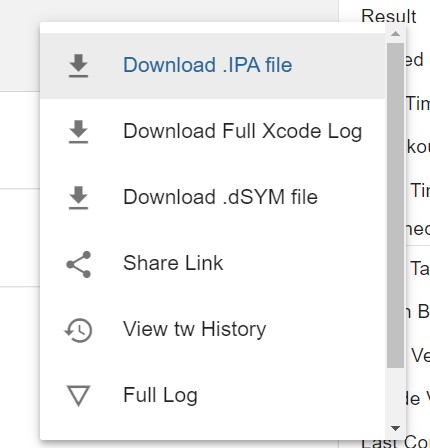Click the triangle icon next to Full Log
The width and height of the screenshot is (430, 448).
tap(78, 396)
